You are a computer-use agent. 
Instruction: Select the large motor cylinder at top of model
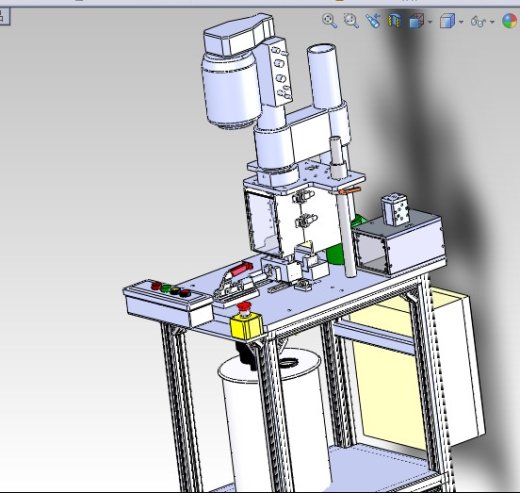[230, 91]
